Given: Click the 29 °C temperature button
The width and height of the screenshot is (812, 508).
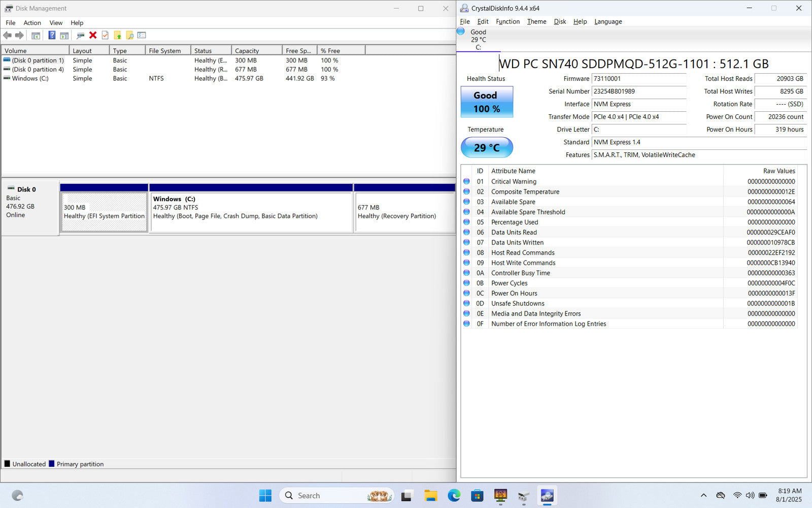Looking at the screenshot, I should (x=487, y=148).
